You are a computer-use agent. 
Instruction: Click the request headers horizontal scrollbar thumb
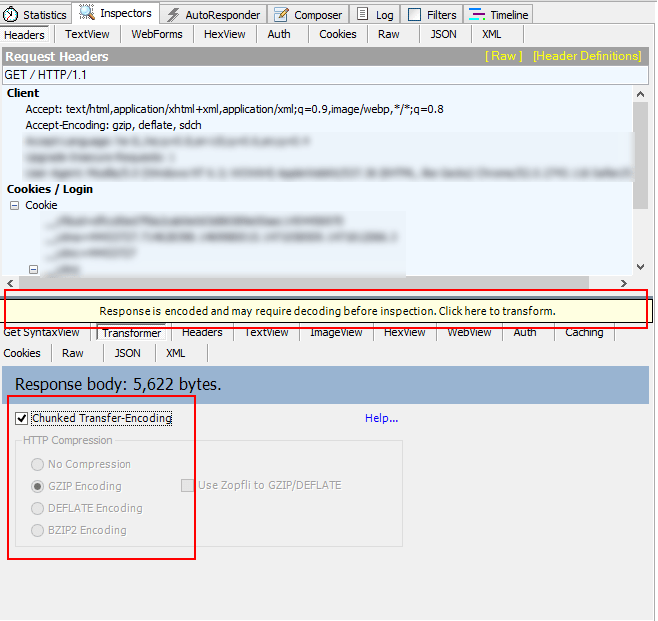point(304,283)
